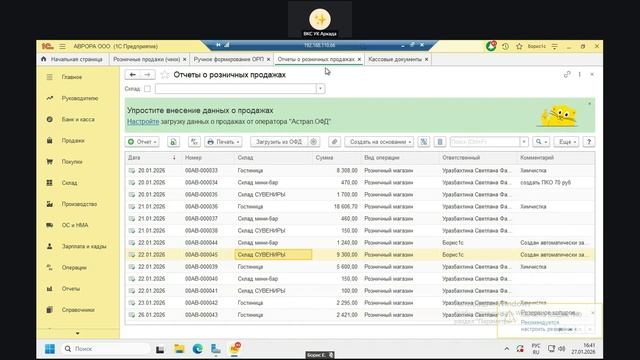Add the report list to favorites with the star

(164, 75)
